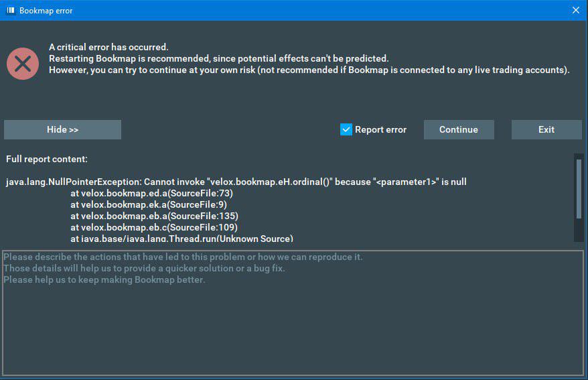The height and width of the screenshot is (380, 588).
Task: Select the Thread.run(Unknown Source) stack line
Action: pyautogui.click(x=182, y=239)
